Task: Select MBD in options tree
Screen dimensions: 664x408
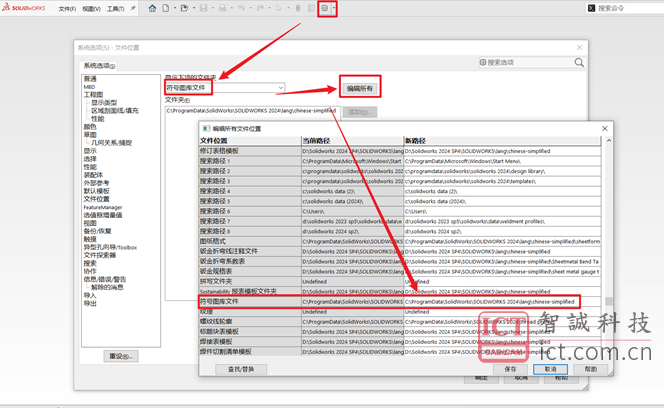Action: 89,87
